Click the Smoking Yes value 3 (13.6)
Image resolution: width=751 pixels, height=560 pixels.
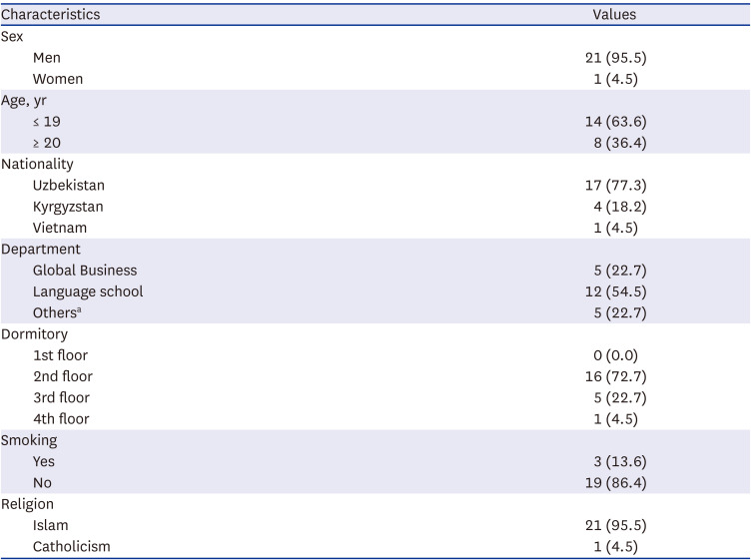click(615, 461)
